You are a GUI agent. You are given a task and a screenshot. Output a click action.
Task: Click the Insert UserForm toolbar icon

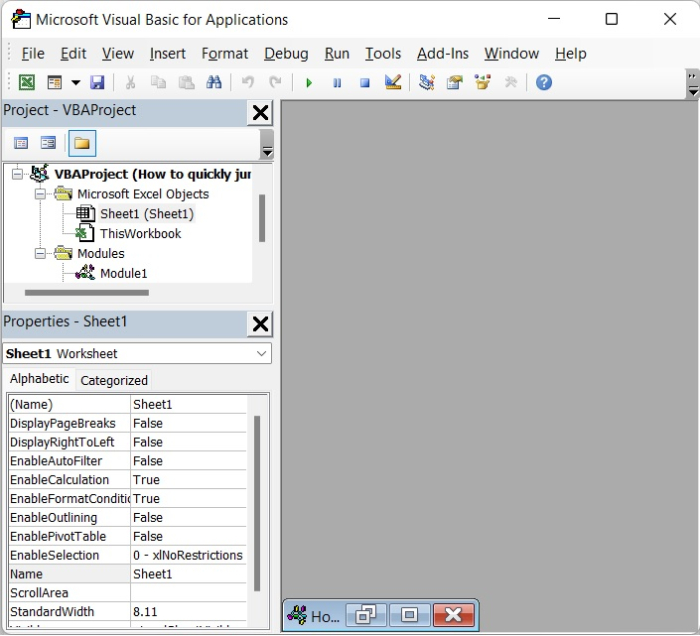54,83
